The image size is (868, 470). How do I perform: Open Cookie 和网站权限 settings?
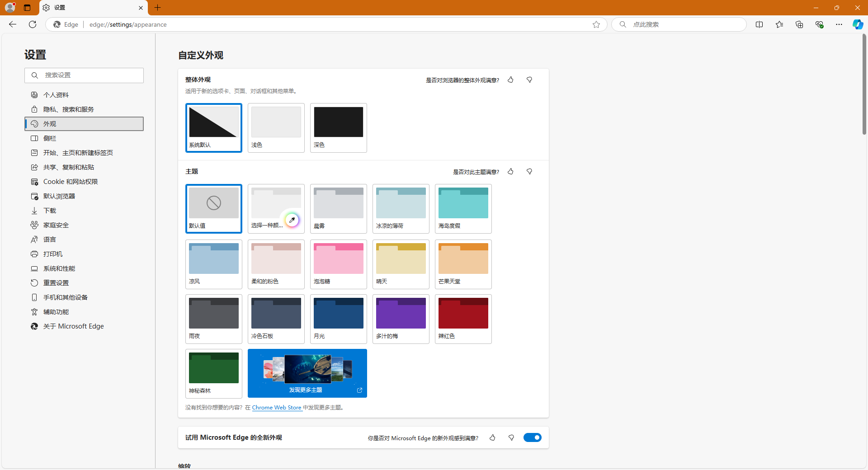click(x=84, y=182)
